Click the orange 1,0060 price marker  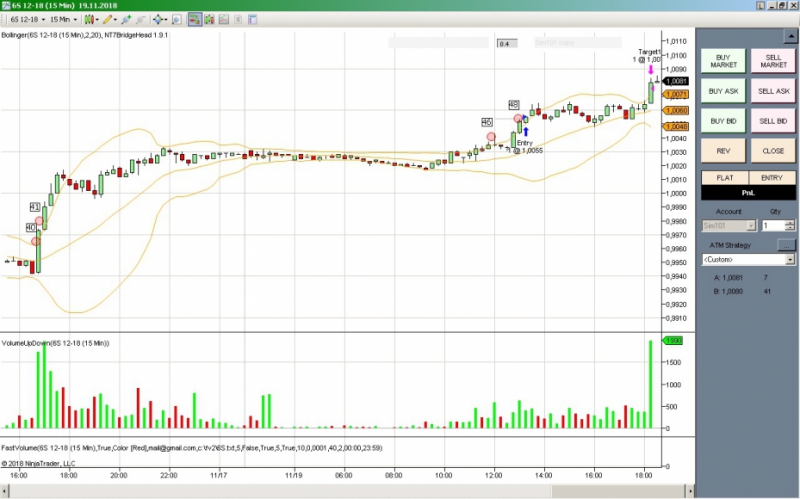[677, 111]
